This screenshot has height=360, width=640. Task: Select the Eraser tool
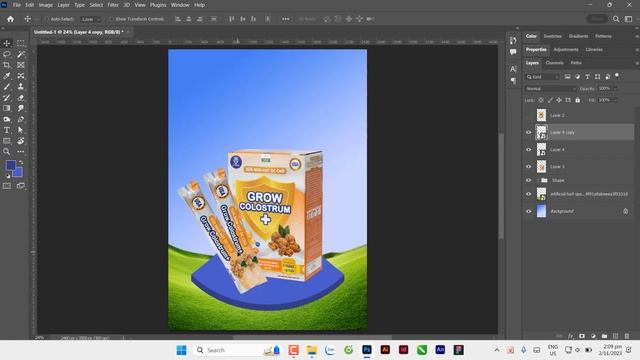tap(20, 98)
